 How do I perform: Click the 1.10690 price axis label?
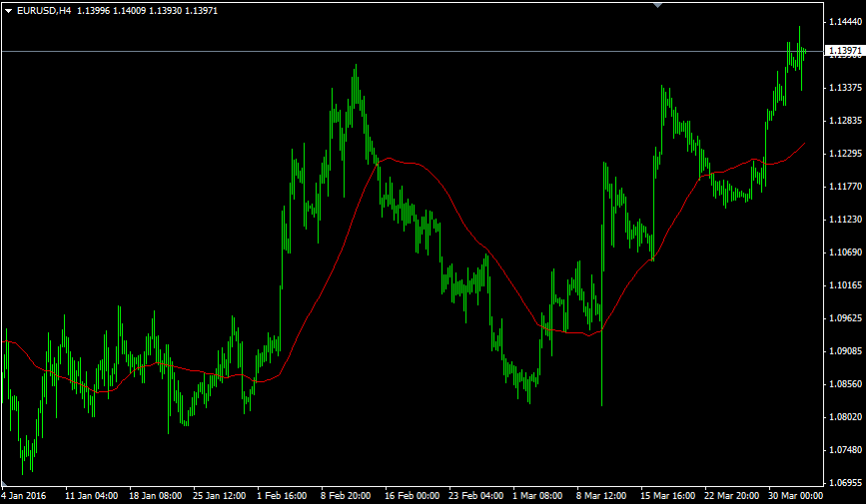point(845,252)
